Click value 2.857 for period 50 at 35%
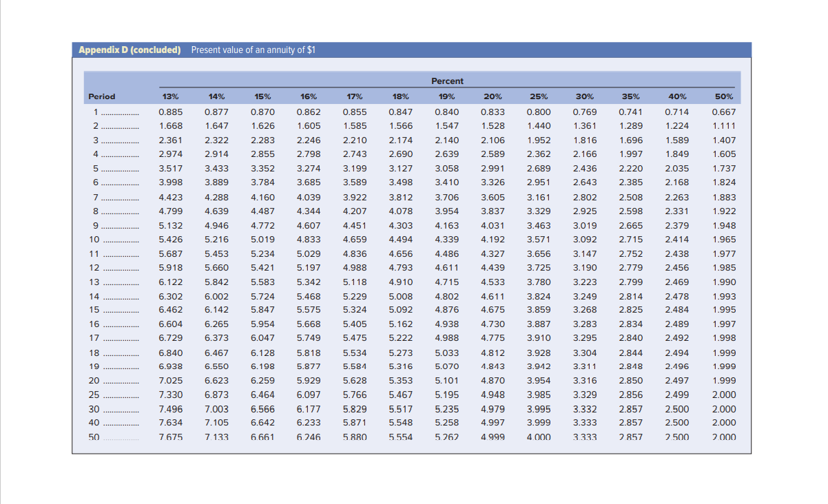This screenshot has height=504, width=828. point(631,437)
